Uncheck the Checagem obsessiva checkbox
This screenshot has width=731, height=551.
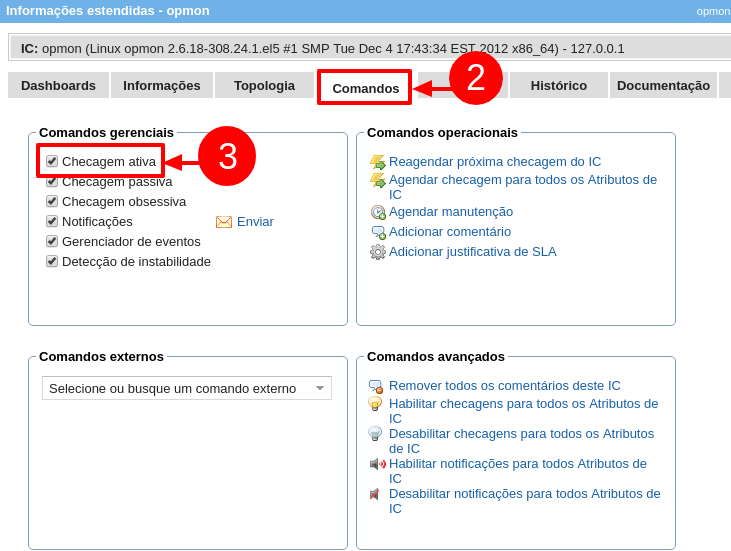click(52, 201)
